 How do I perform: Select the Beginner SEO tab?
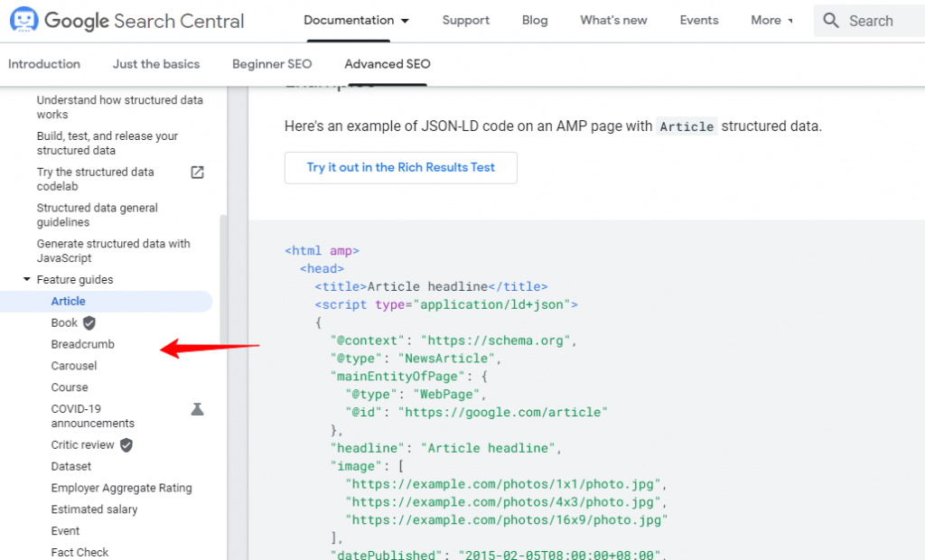(x=272, y=64)
